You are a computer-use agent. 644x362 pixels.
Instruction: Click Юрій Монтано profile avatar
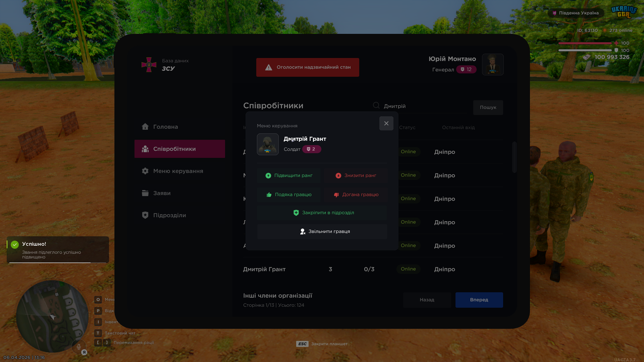point(493,64)
